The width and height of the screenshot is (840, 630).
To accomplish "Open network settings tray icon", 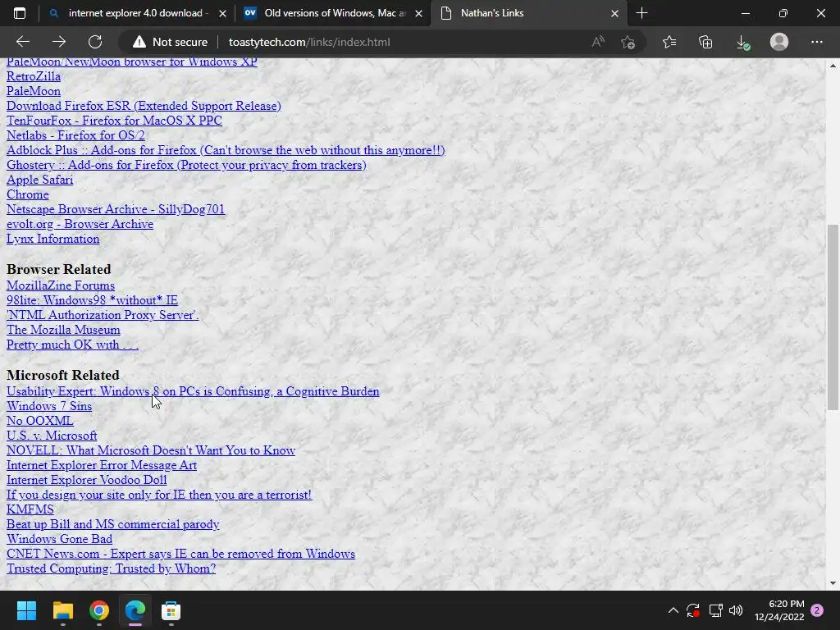I will point(715,610).
